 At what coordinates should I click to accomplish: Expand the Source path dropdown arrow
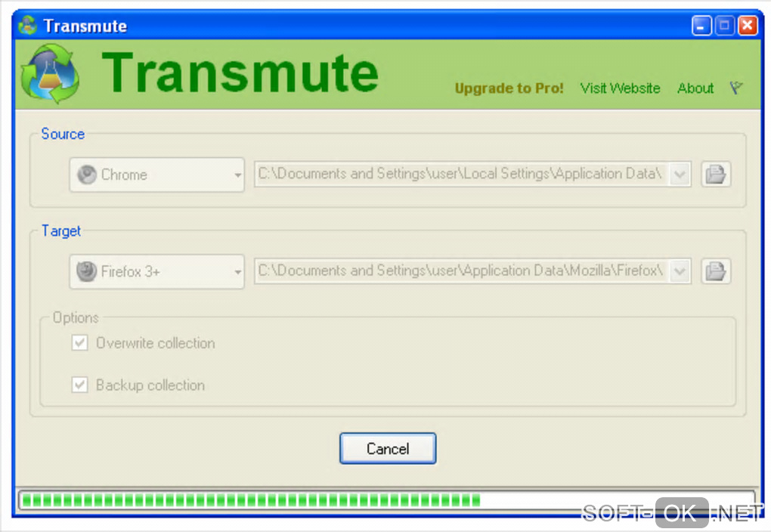(680, 175)
